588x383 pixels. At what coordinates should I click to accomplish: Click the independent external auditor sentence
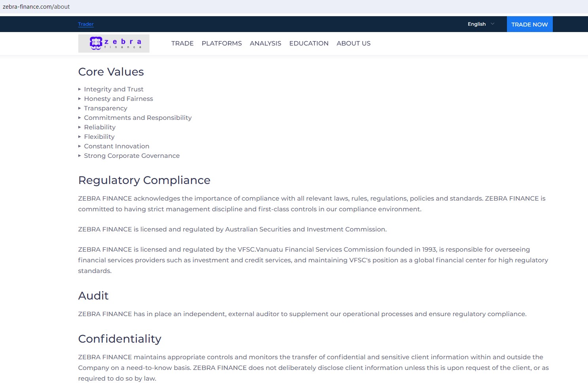302,314
